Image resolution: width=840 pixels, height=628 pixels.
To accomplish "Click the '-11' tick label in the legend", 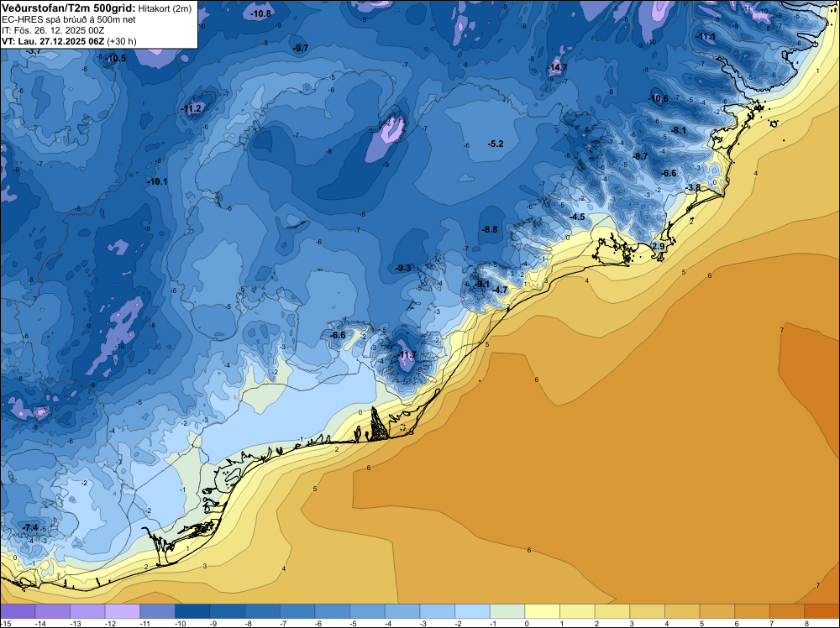I will pyautogui.click(x=144, y=623).
